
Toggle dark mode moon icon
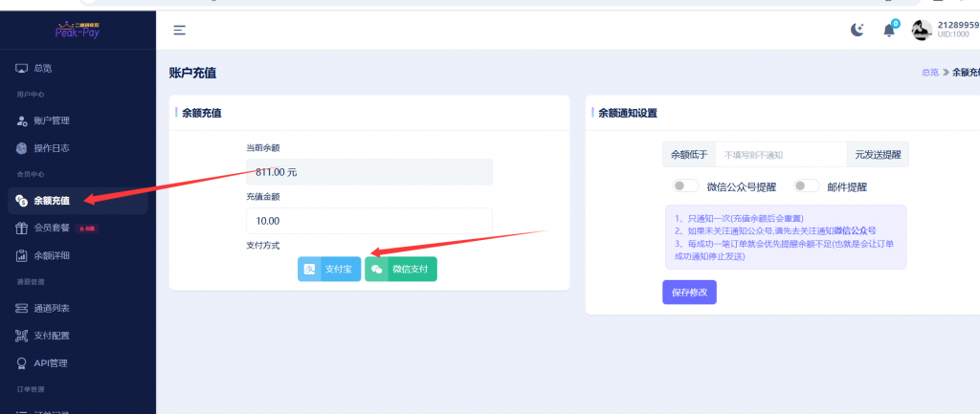[857, 31]
